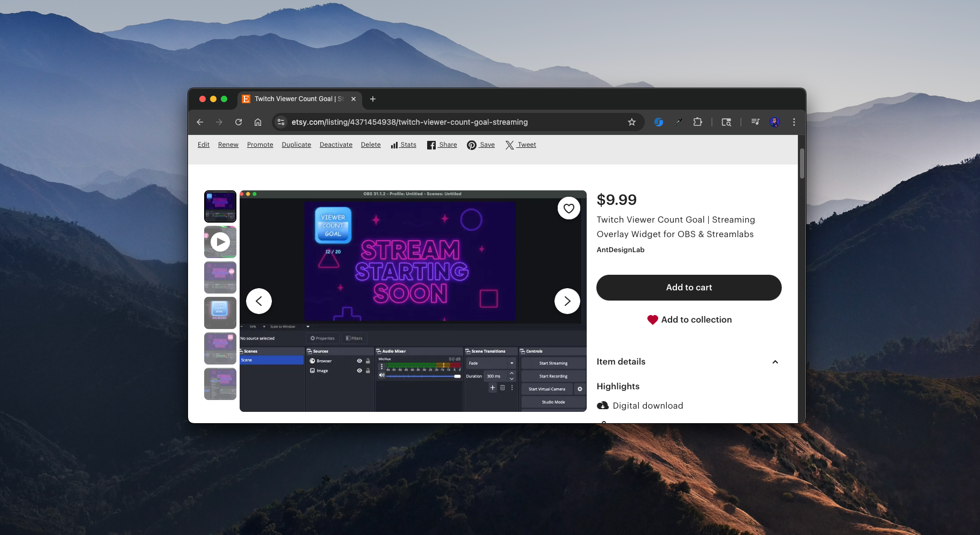Screen dimensions: 980x535
Task: Open the Chrome three-dot menu
Action: tap(794, 122)
